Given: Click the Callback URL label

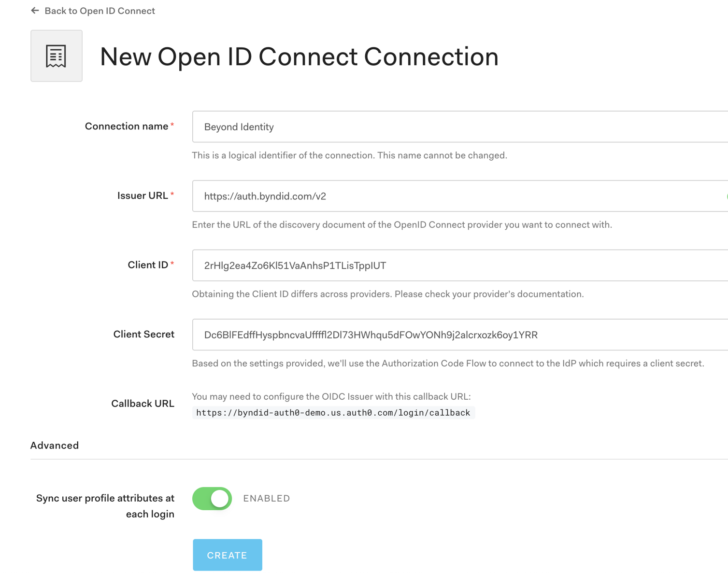Looking at the screenshot, I should coord(143,404).
